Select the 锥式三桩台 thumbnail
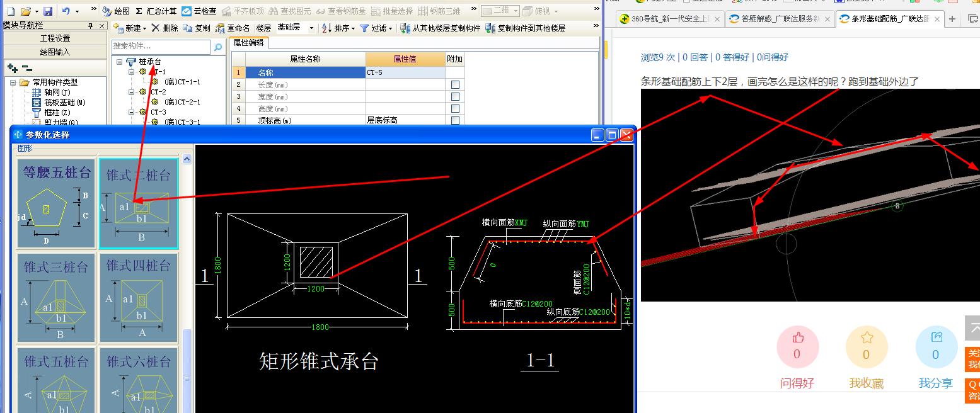980x413 pixels. [x=57, y=298]
